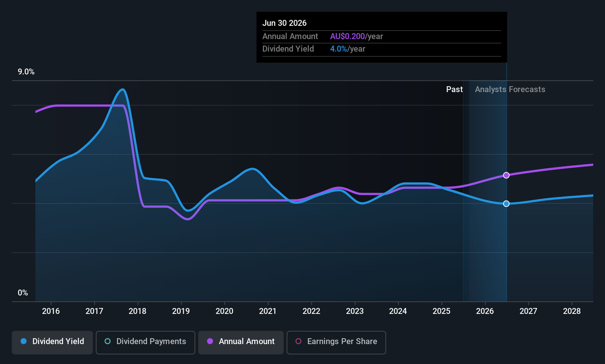Click the purple Annual Amount legend dot
This screenshot has width=605, height=364.
point(210,341)
